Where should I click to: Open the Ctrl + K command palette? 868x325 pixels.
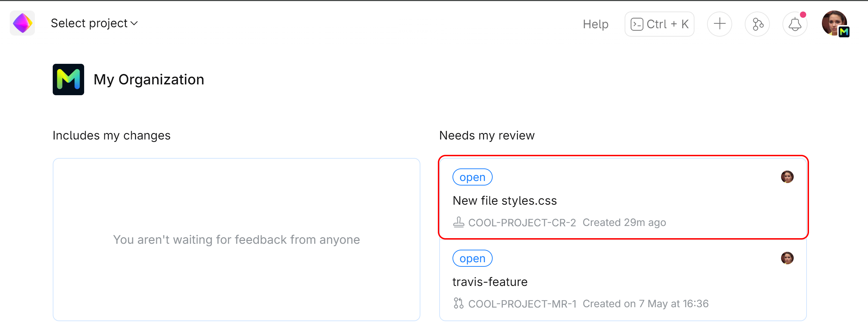659,24
